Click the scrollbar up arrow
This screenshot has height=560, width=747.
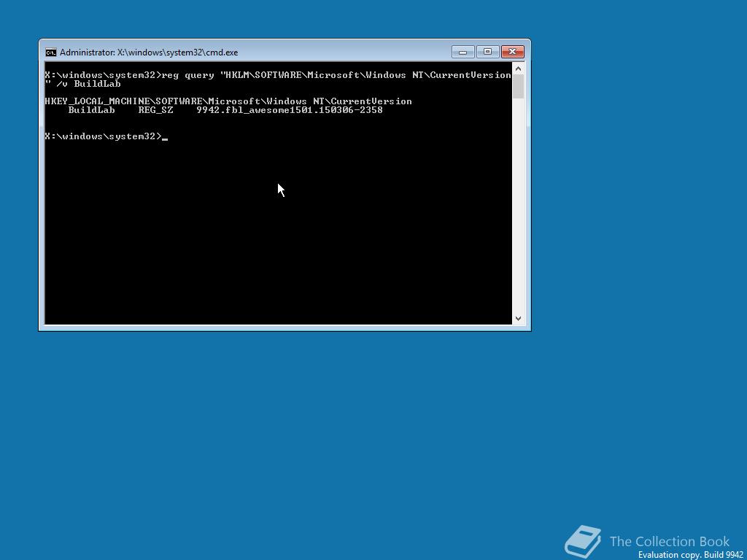519,69
